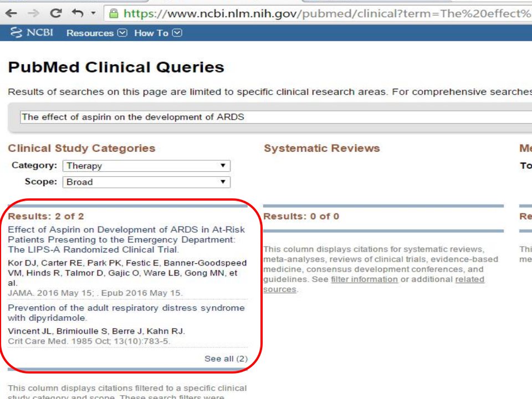
Task: Click the PubMed Clinical Queries heading
Action: click(x=116, y=67)
